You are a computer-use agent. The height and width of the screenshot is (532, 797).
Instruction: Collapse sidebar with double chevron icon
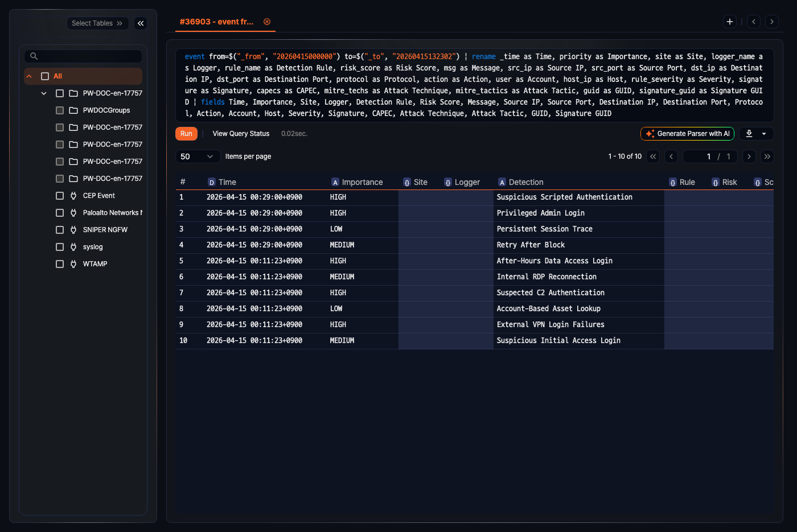(141, 23)
